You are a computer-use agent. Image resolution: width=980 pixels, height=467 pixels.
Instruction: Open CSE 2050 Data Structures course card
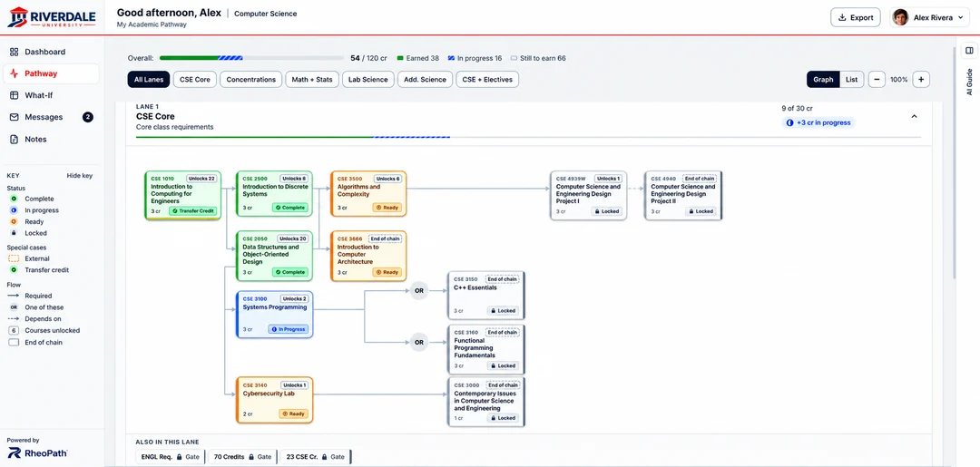click(x=274, y=256)
